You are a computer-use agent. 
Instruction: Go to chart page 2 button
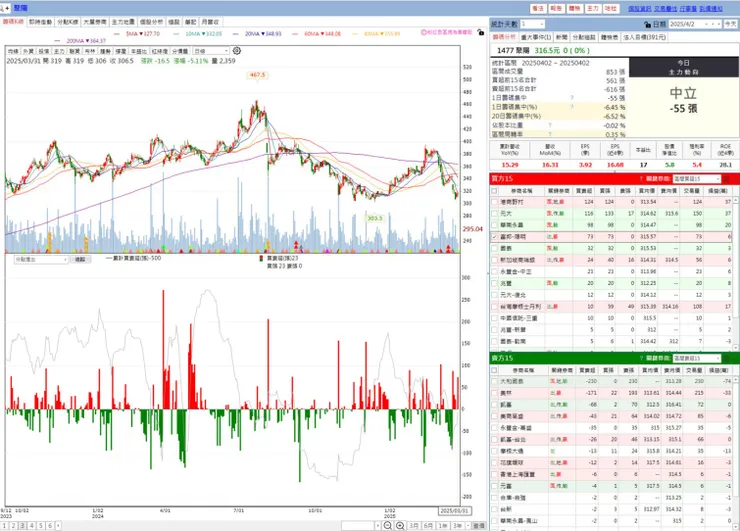(13, 525)
